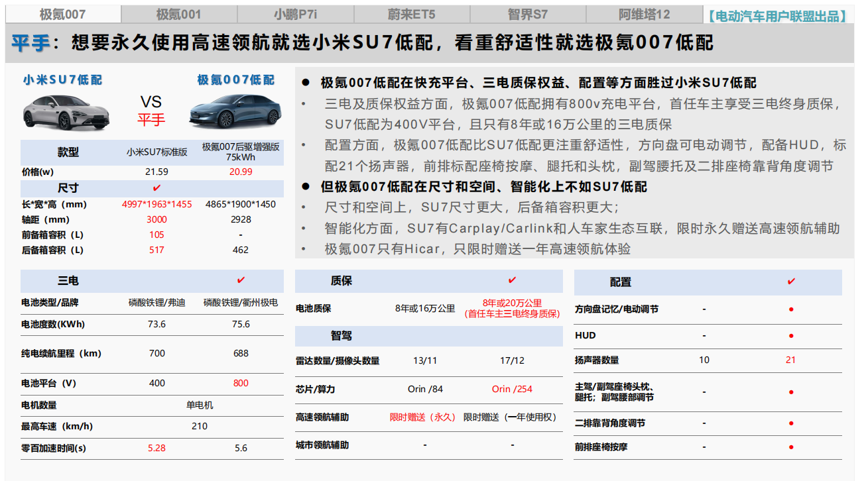
Task: Click the bullet starting 但极氪007低配在尺寸和空间
Action: click(483, 187)
